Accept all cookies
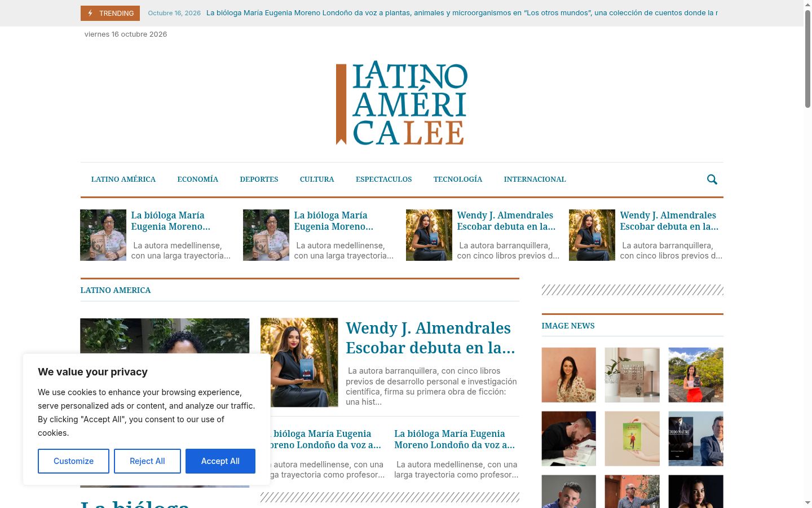Screen dimensions: 812x508 click(220, 461)
